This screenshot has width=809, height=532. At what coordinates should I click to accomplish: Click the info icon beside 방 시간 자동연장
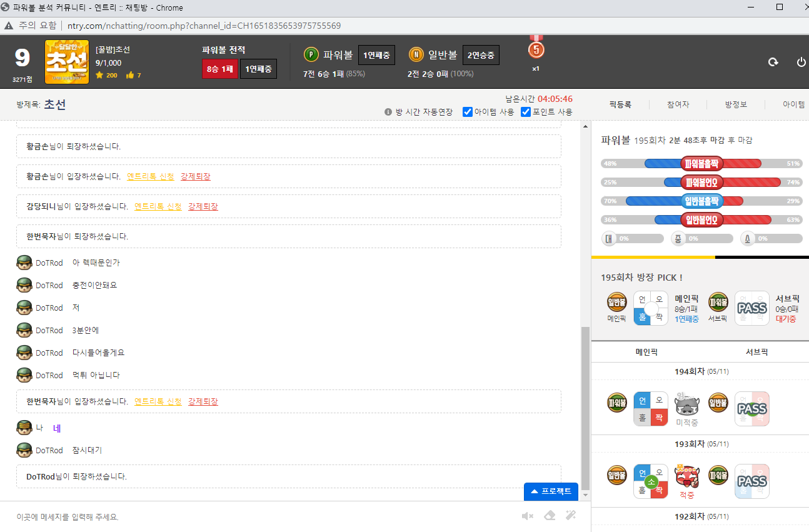388,112
